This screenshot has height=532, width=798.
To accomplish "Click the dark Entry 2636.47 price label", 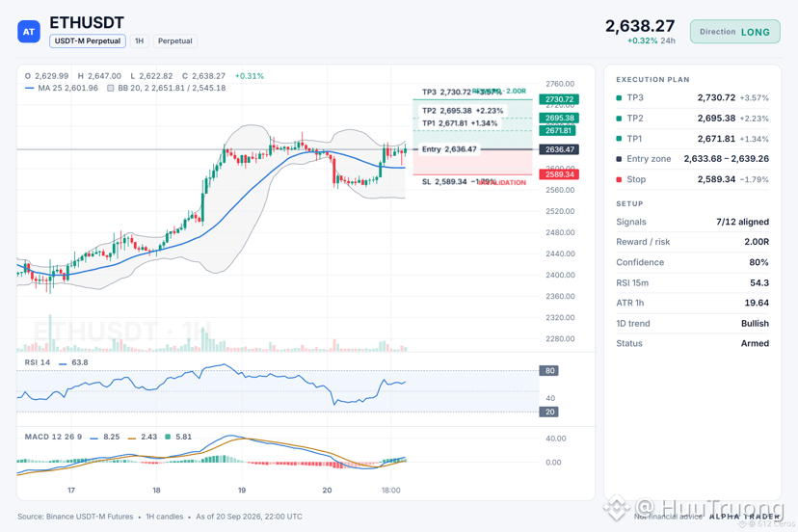I will pyautogui.click(x=559, y=149).
